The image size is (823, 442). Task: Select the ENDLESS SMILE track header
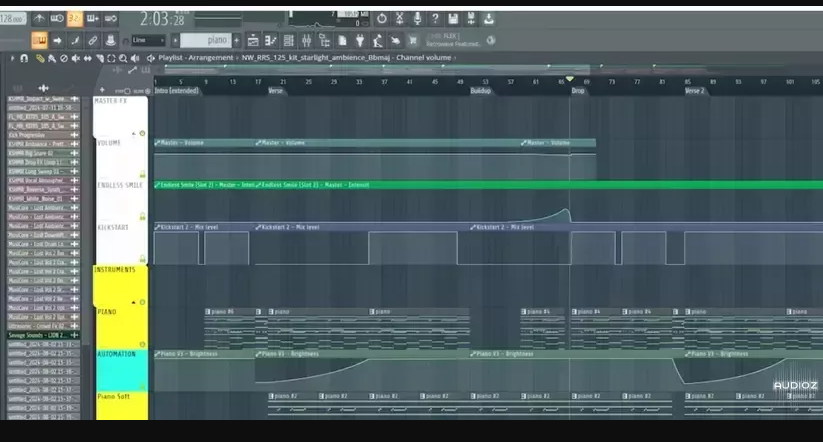pos(121,202)
